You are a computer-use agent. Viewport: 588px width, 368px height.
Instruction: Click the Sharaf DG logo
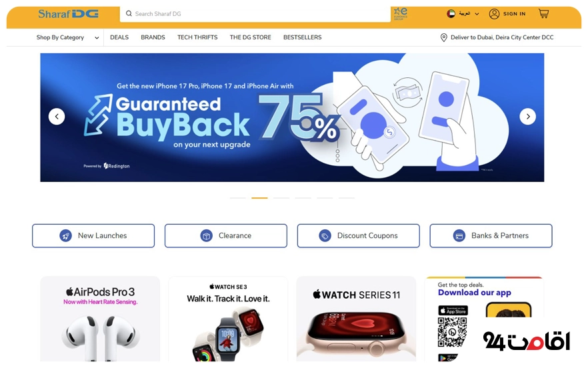point(68,14)
